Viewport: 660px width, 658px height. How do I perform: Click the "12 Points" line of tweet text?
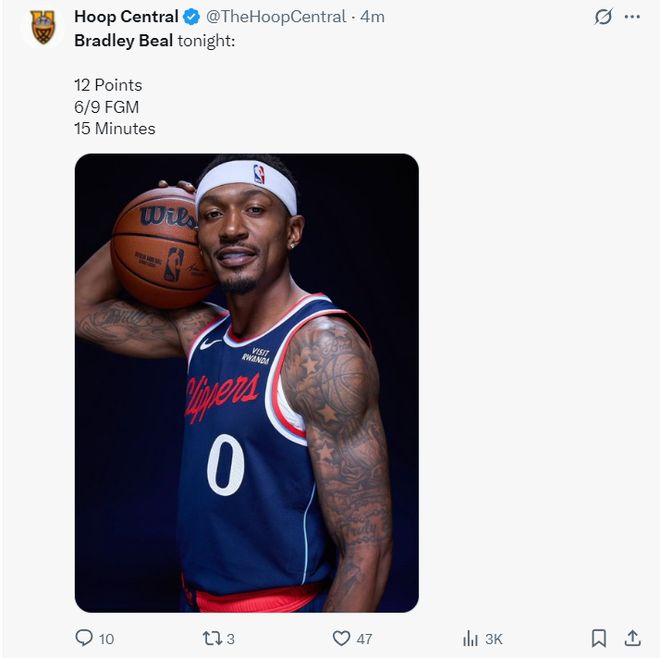[x=108, y=85]
